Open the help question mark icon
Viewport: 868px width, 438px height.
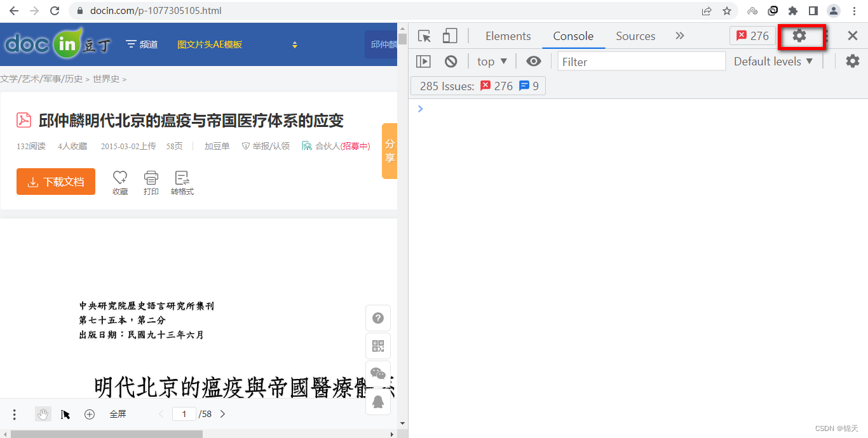(378, 318)
